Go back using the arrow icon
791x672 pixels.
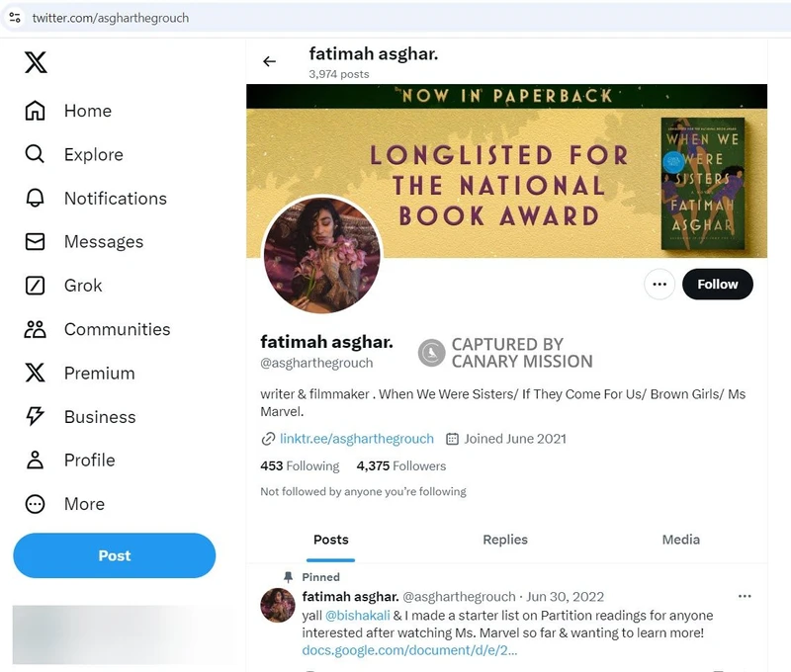coord(269,61)
